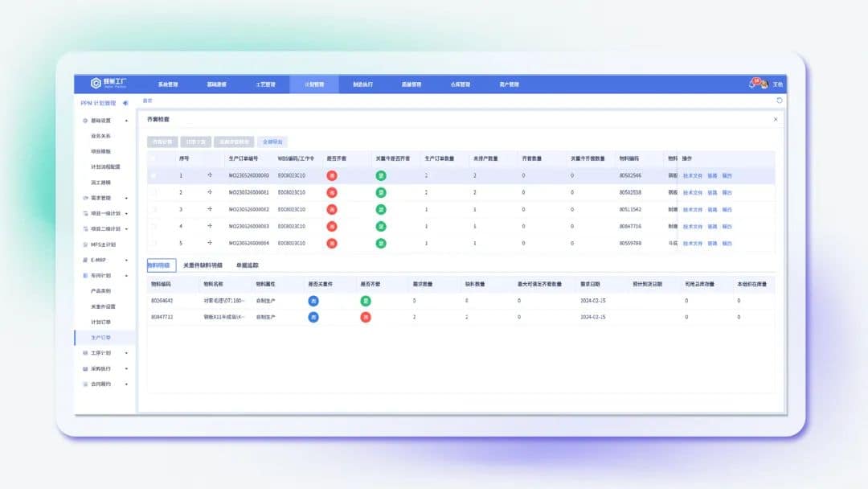Switch to the 关重件缺料明细 tab
This screenshot has width=868, height=489.
tap(203, 265)
